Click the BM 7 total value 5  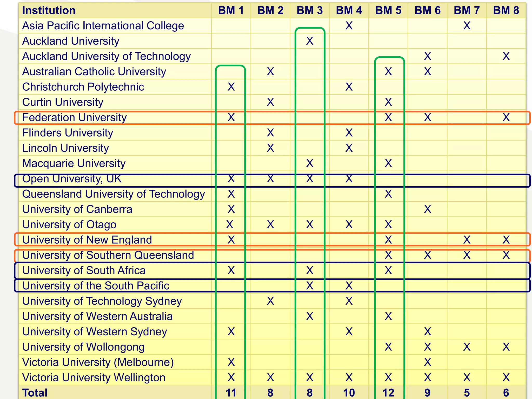point(467,393)
